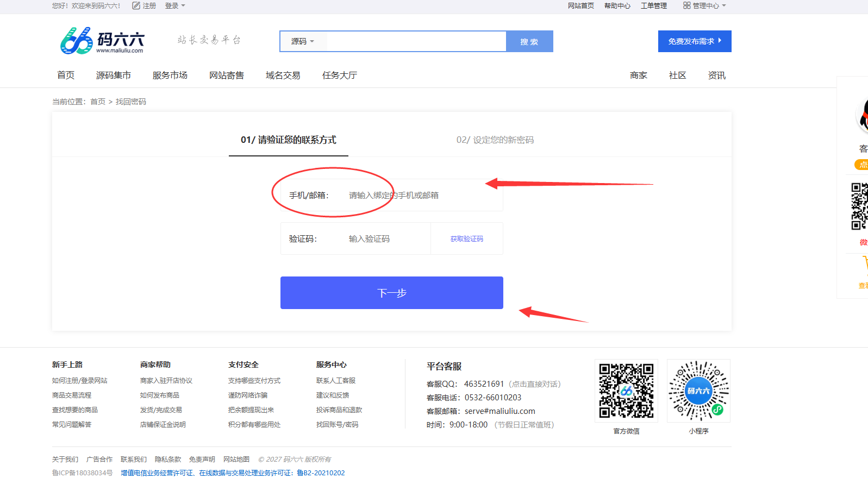Viewport: 868px width, 478px height.
Task: Go to the 任务大厅 menu item
Action: click(x=339, y=76)
